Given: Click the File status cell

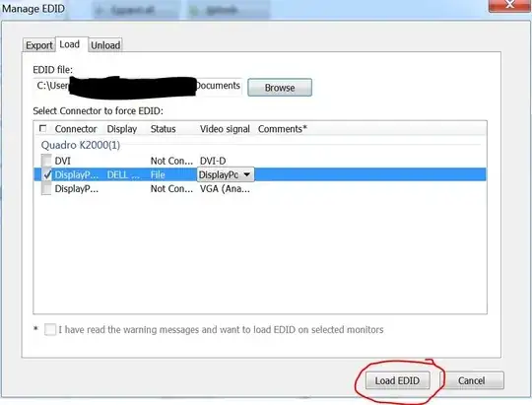Looking at the screenshot, I should [x=158, y=174].
